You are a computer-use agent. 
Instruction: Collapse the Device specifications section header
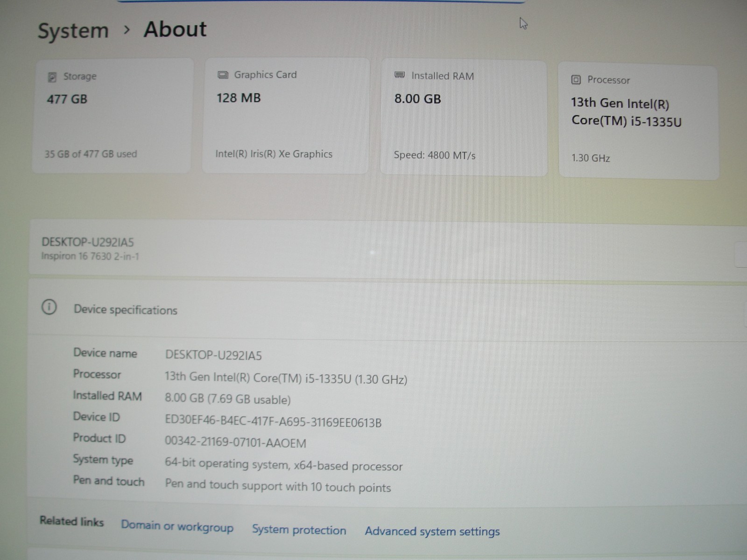point(388,309)
